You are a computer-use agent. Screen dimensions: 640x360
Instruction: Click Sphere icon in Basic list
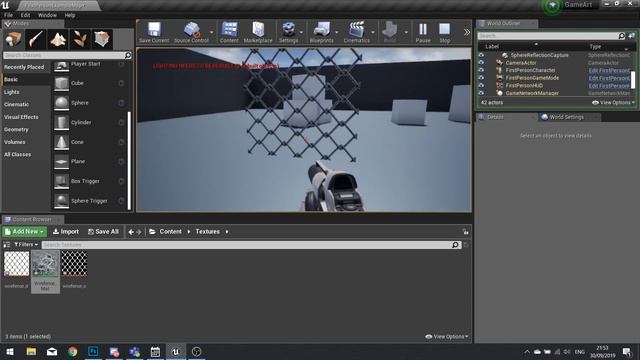click(x=62, y=103)
